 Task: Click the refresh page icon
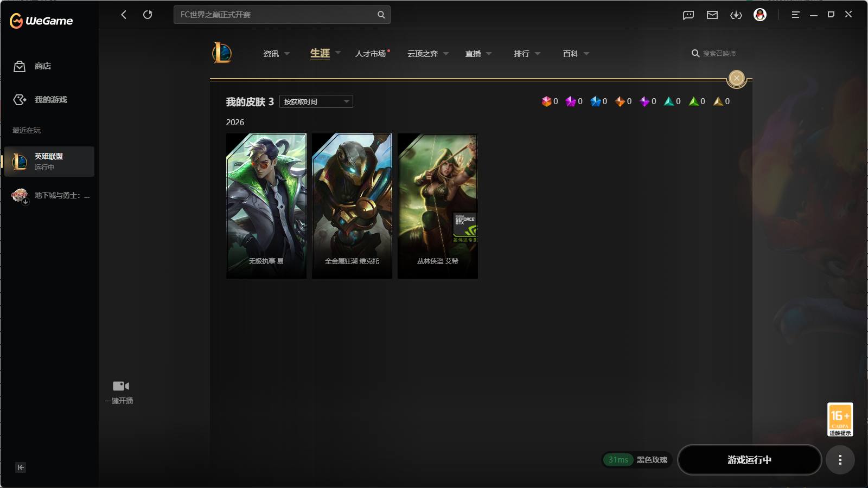148,15
